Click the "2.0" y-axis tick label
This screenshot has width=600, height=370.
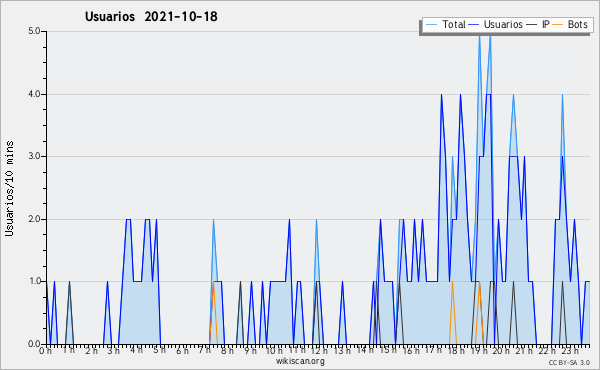[34, 219]
